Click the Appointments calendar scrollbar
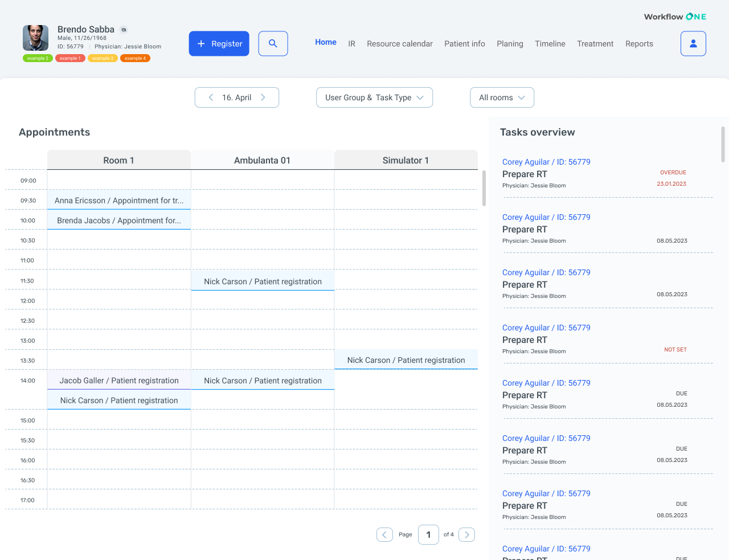This screenshot has height=560, width=729. pos(484,188)
